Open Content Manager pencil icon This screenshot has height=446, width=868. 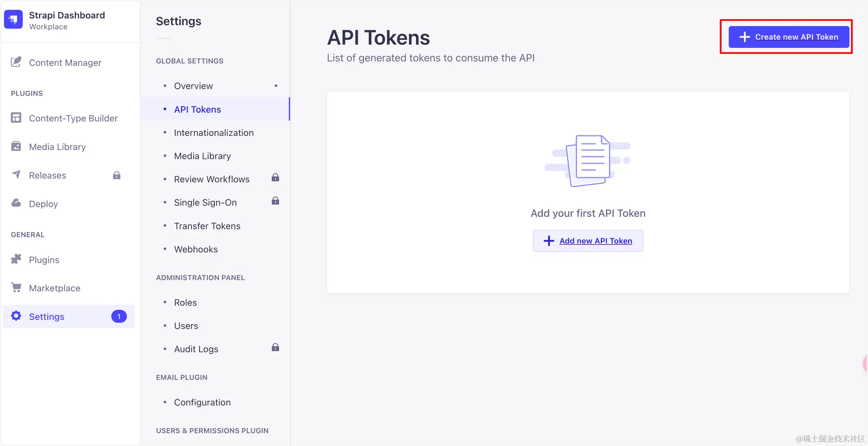(x=16, y=62)
